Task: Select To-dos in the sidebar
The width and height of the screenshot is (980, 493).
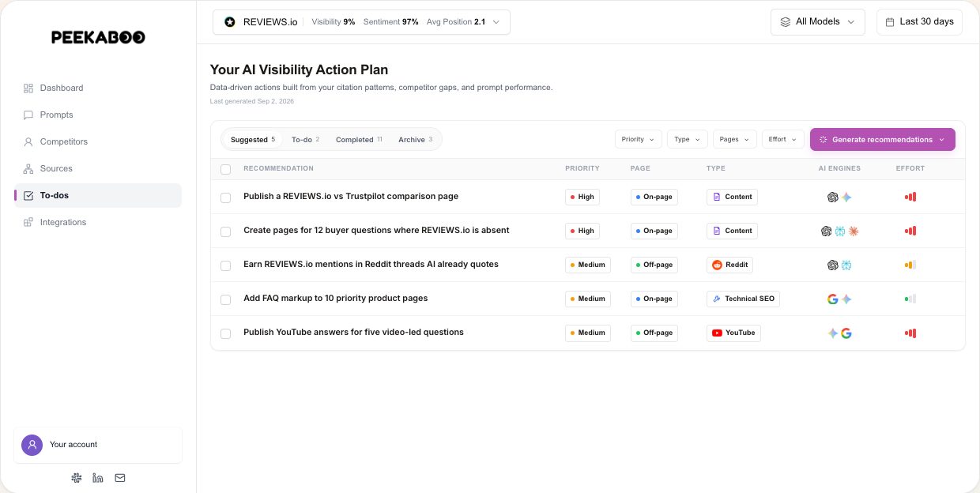Action: [98, 195]
